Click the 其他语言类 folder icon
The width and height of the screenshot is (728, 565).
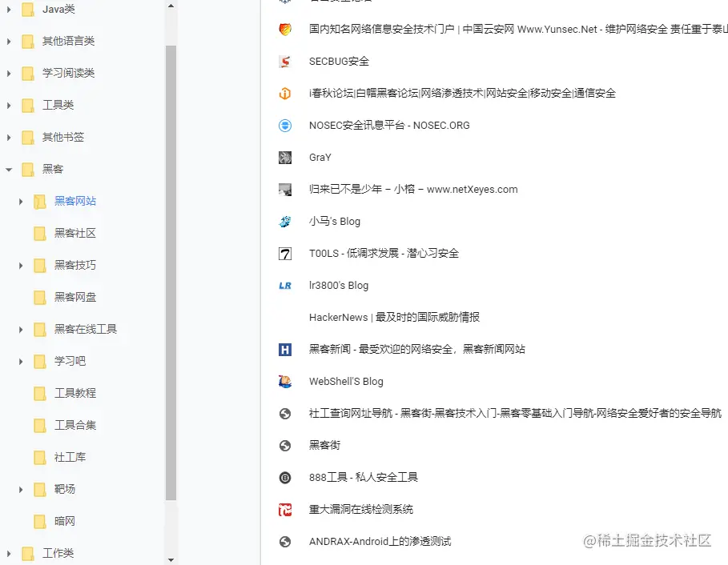click(28, 42)
